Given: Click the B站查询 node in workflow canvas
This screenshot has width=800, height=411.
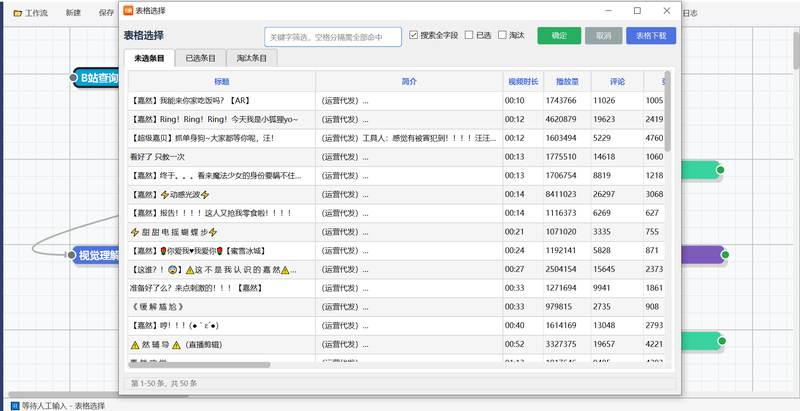Looking at the screenshot, I should pos(95,78).
